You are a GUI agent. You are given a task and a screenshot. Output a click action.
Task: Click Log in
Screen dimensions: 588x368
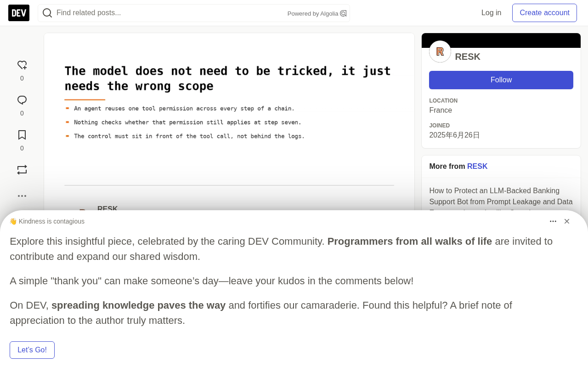(x=491, y=13)
